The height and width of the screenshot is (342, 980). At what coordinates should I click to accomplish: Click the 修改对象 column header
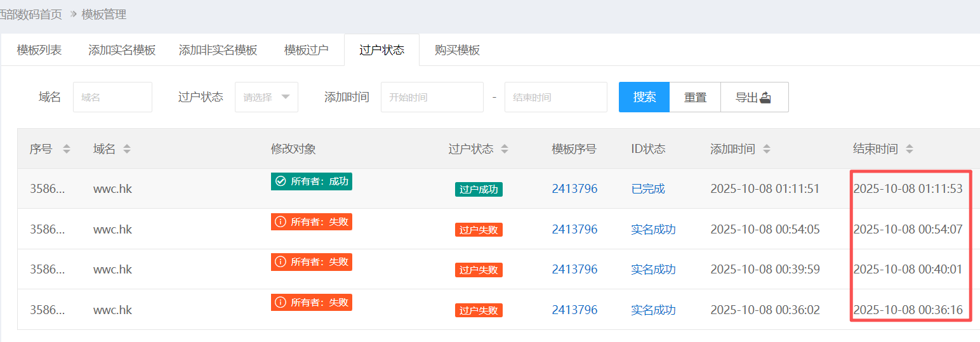coord(293,149)
